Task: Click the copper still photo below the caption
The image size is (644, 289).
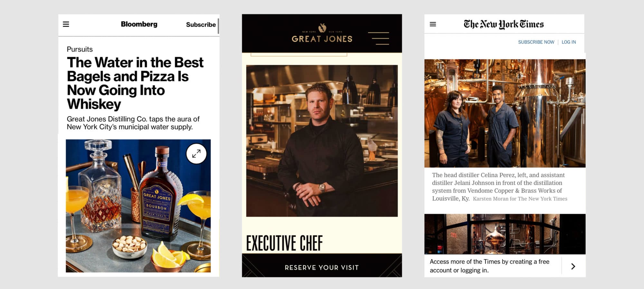Action: (505, 234)
